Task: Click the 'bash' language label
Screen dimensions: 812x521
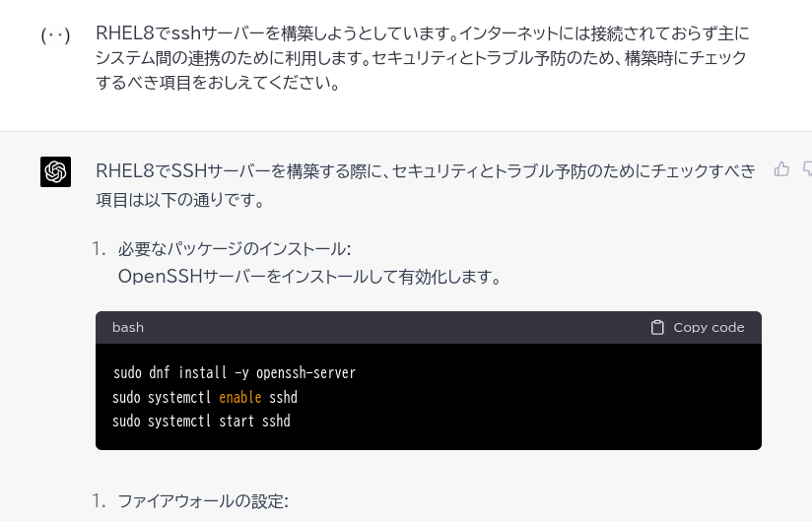Action: coord(128,328)
